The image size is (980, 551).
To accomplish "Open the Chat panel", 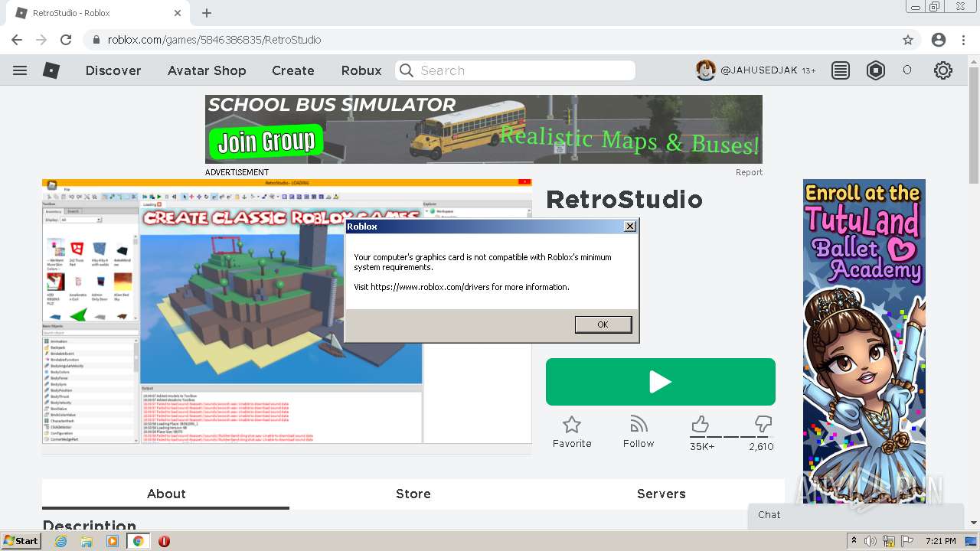I will click(856, 515).
